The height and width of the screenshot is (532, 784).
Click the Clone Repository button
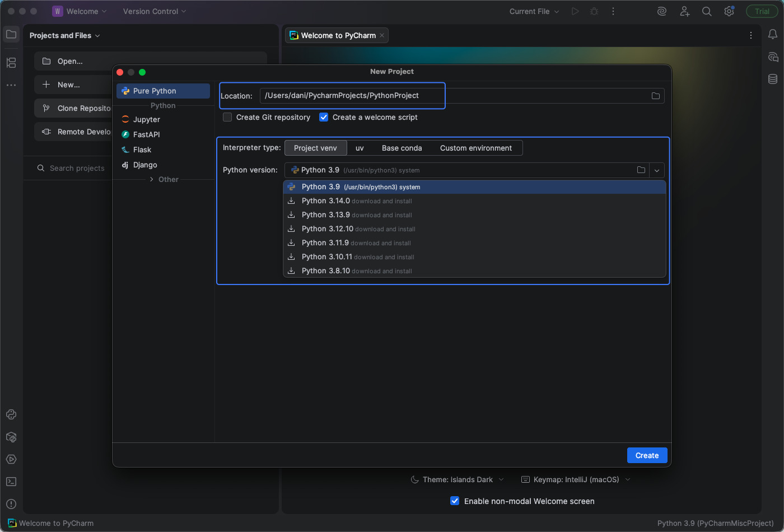pos(73,108)
